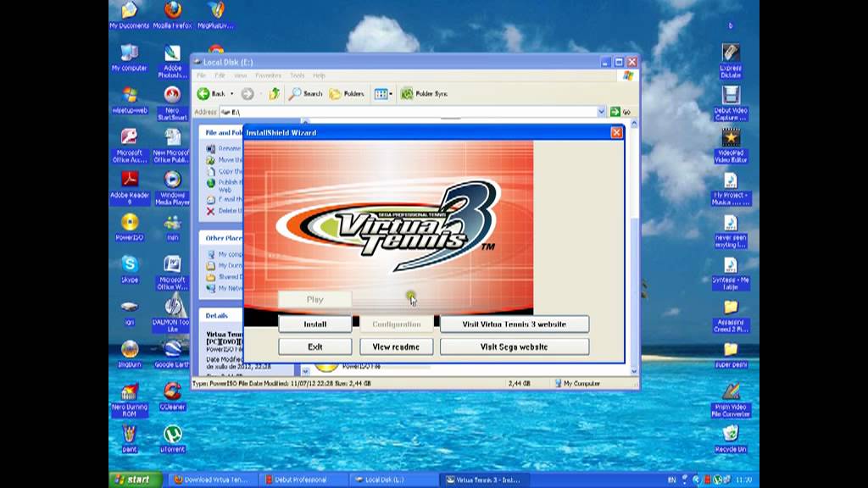Click the Back navigation arrow
The height and width of the screenshot is (488, 868).
(x=204, y=93)
